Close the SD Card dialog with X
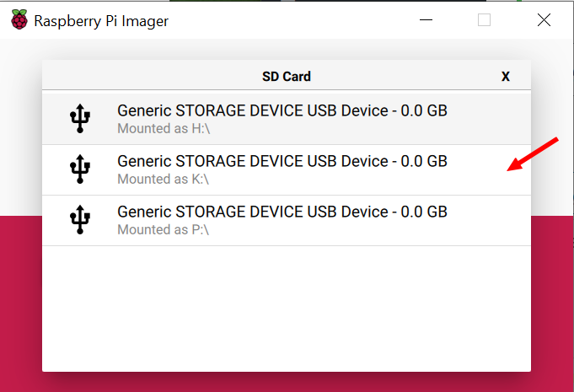Screen dimensions: 574x392 [x=505, y=77]
